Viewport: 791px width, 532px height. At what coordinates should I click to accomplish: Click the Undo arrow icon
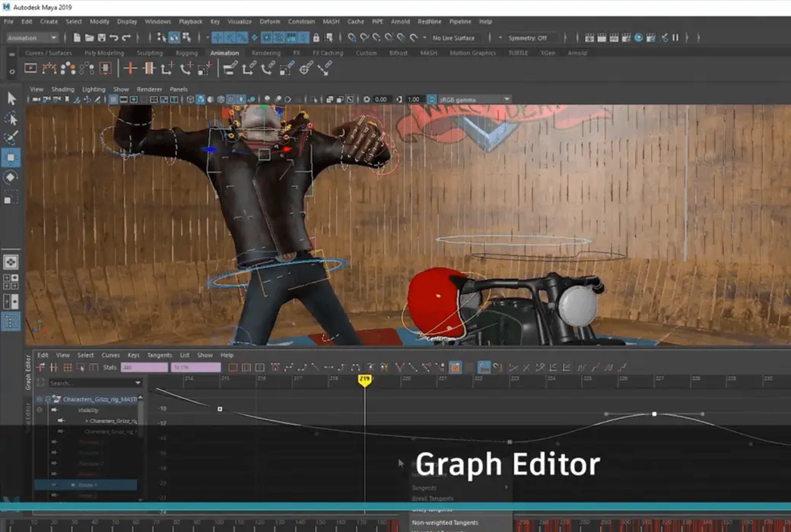(113, 37)
